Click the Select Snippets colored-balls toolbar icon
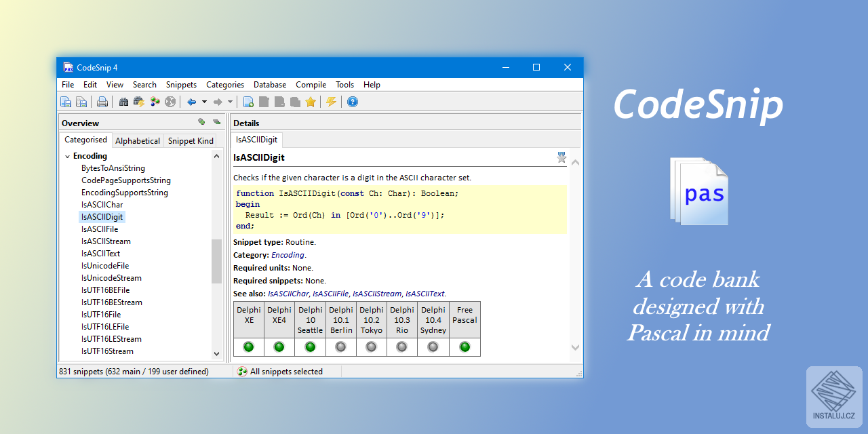Image resolution: width=868 pixels, height=434 pixels. [x=155, y=102]
